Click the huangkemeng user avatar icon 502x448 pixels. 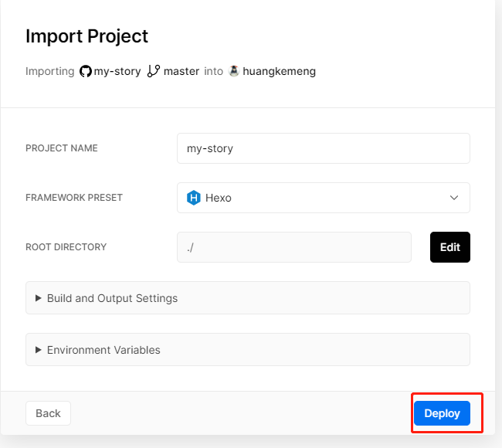234,71
